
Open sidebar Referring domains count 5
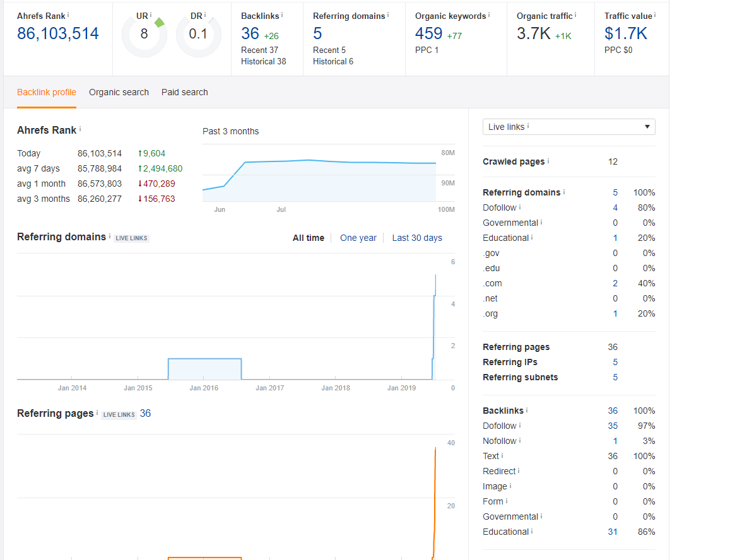pos(615,192)
